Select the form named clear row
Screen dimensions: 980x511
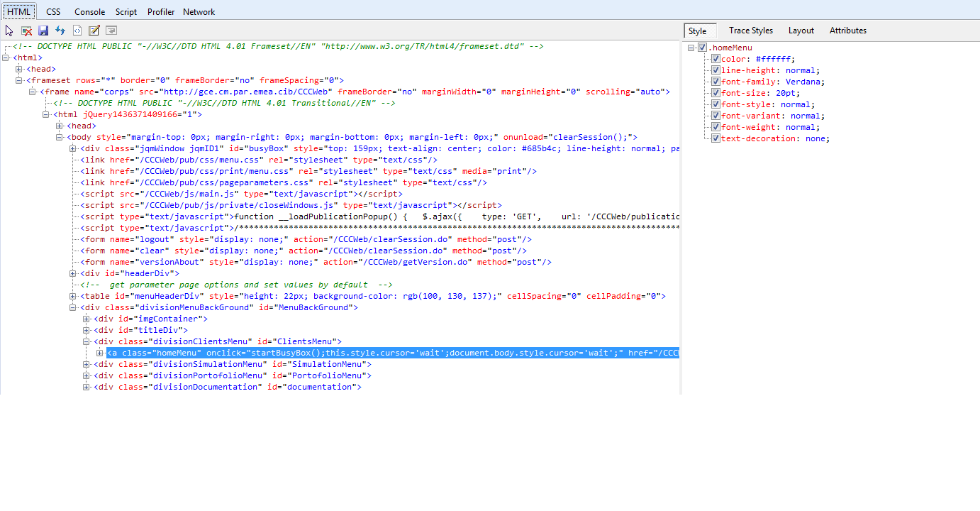tap(304, 251)
